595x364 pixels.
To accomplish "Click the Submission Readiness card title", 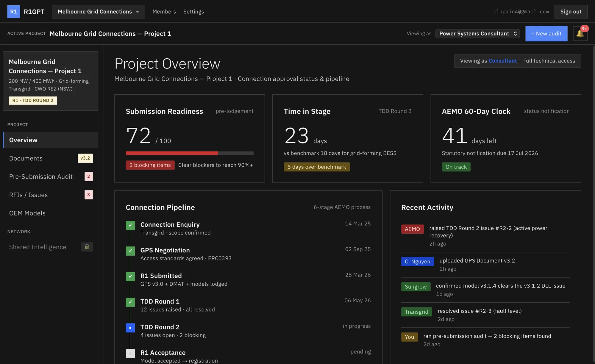I will click(x=165, y=111).
